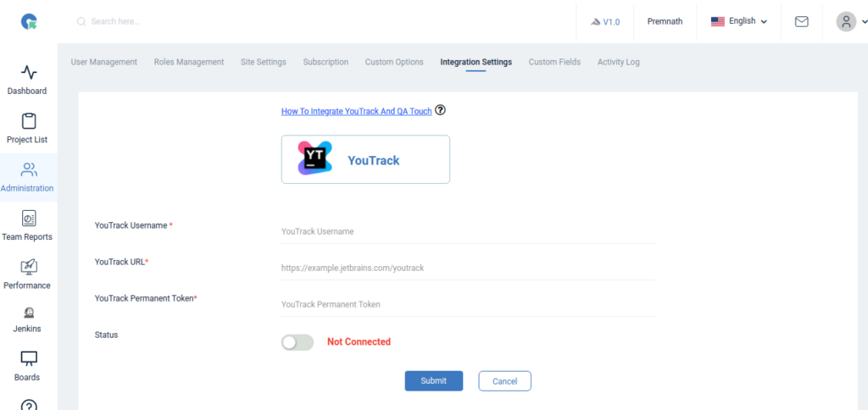The width and height of the screenshot is (868, 410).
Task: Click the Cancel button
Action: pyautogui.click(x=504, y=381)
